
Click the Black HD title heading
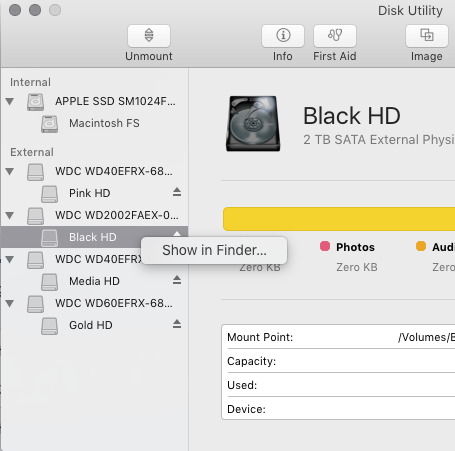click(352, 116)
